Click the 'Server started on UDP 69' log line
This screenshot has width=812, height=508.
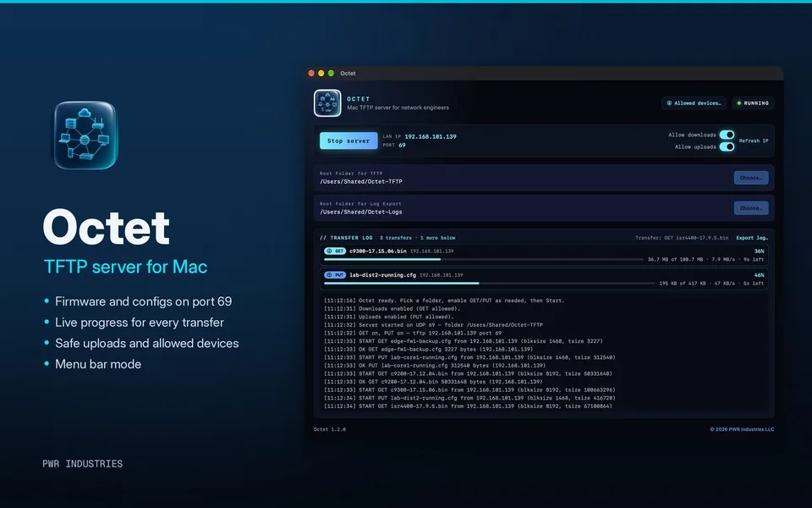tap(433, 325)
